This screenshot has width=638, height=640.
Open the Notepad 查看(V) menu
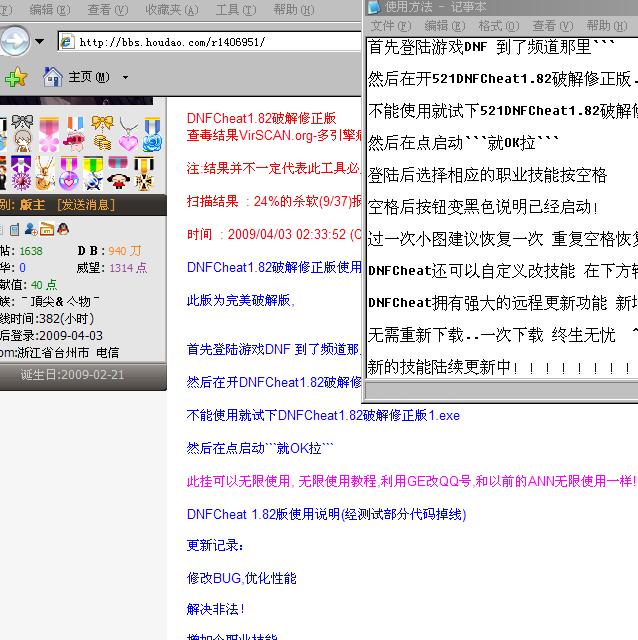coord(553,26)
